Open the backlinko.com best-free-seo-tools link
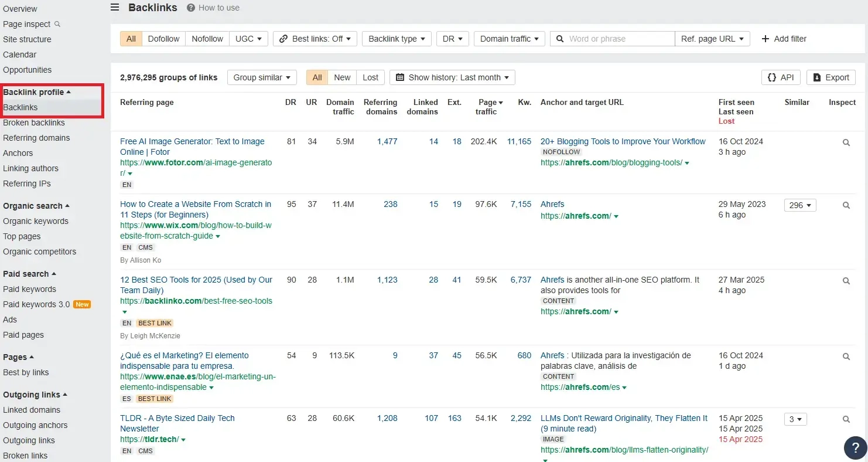This screenshot has height=462, width=868. pyautogui.click(x=196, y=301)
